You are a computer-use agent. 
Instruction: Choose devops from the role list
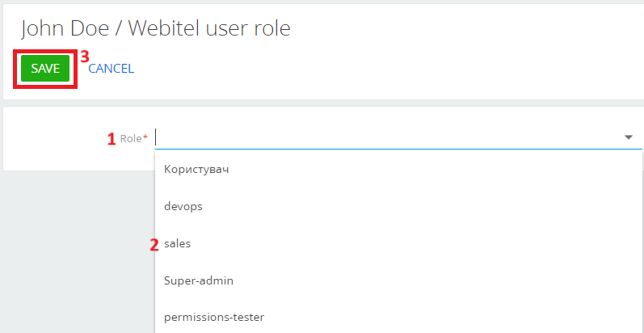coord(398,206)
